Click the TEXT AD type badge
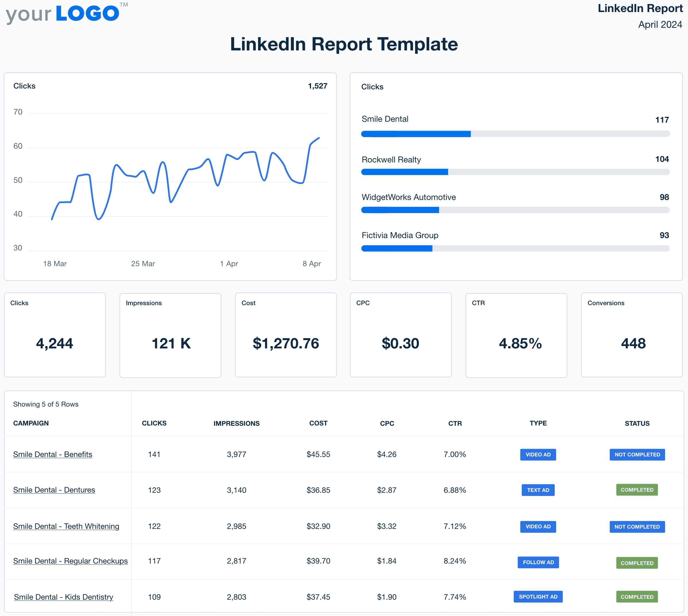 pyautogui.click(x=538, y=490)
